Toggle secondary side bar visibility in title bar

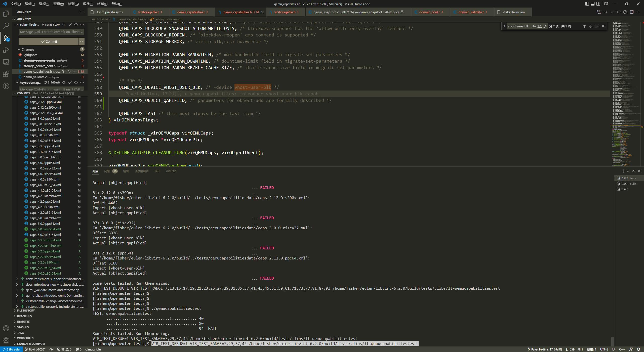click(x=598, y=4)
